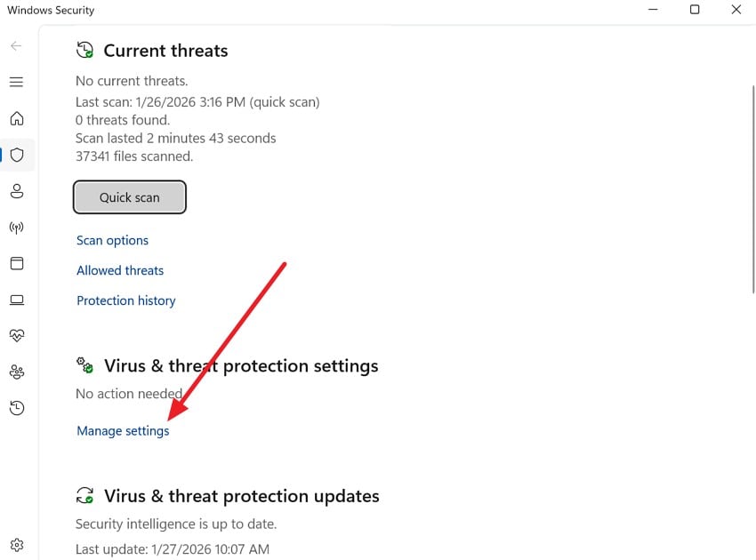
Task: Click the Current threats section heading
Action: [x=165, y=51]
